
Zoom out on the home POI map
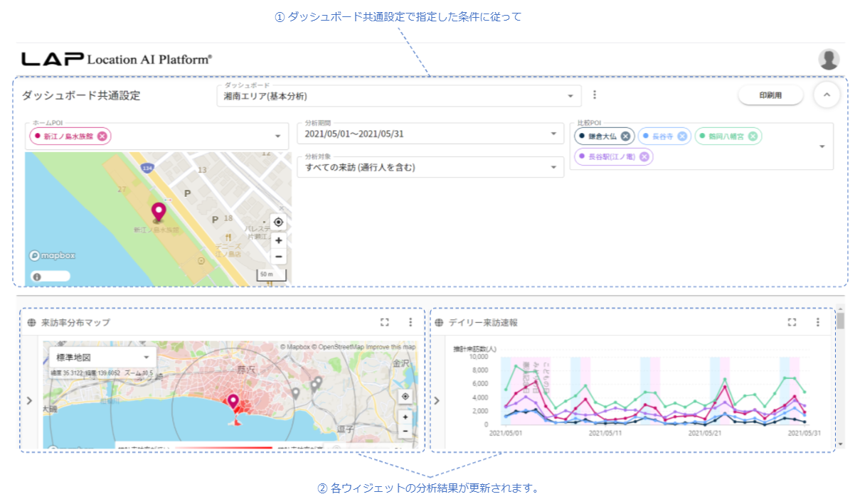coord(279,257)
